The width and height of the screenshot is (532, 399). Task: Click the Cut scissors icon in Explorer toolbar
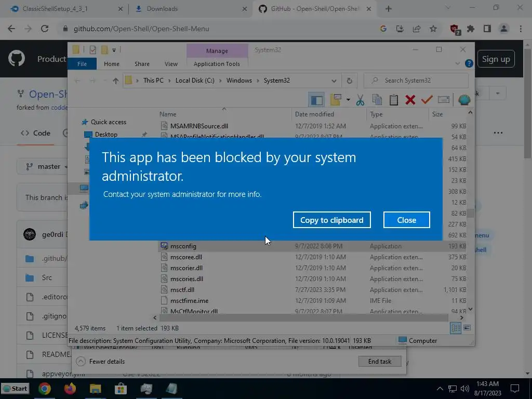coord(360,100)
